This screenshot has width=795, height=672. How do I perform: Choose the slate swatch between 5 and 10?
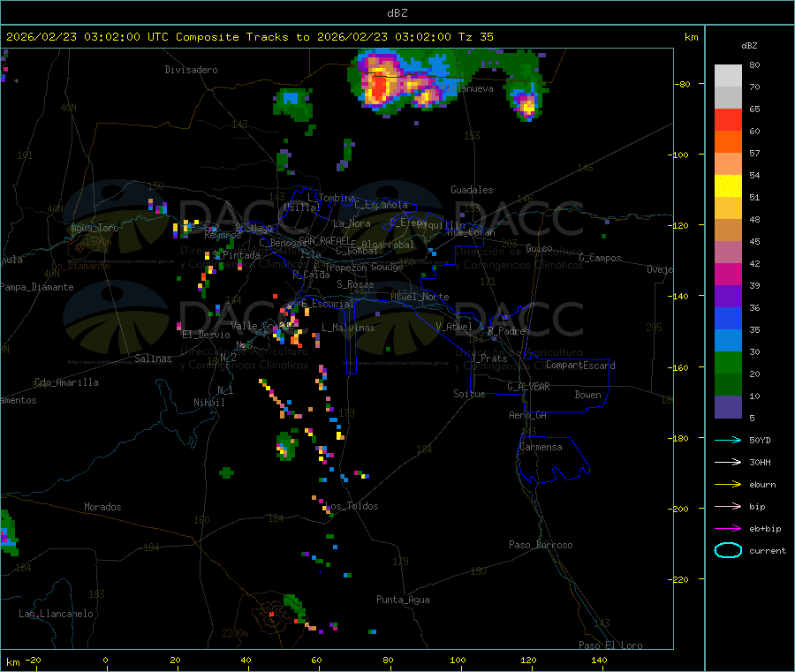click(x=728, y=407)
